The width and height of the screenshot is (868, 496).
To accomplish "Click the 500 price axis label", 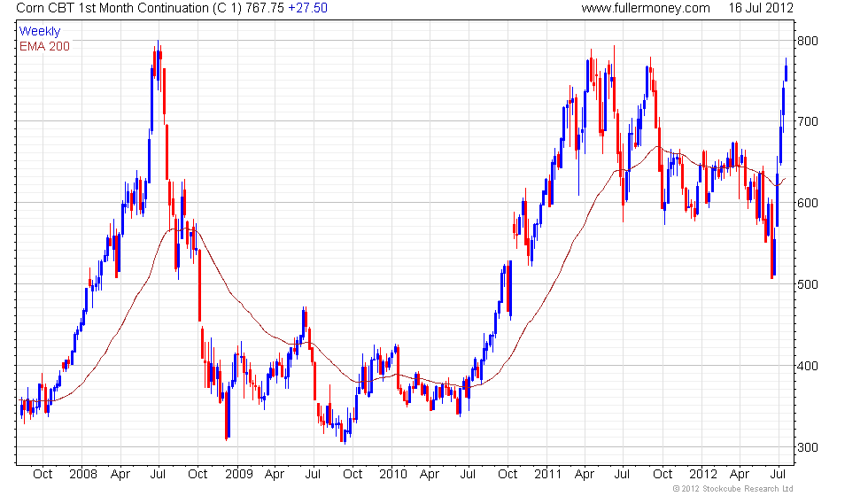I will (x=807, y=284).
